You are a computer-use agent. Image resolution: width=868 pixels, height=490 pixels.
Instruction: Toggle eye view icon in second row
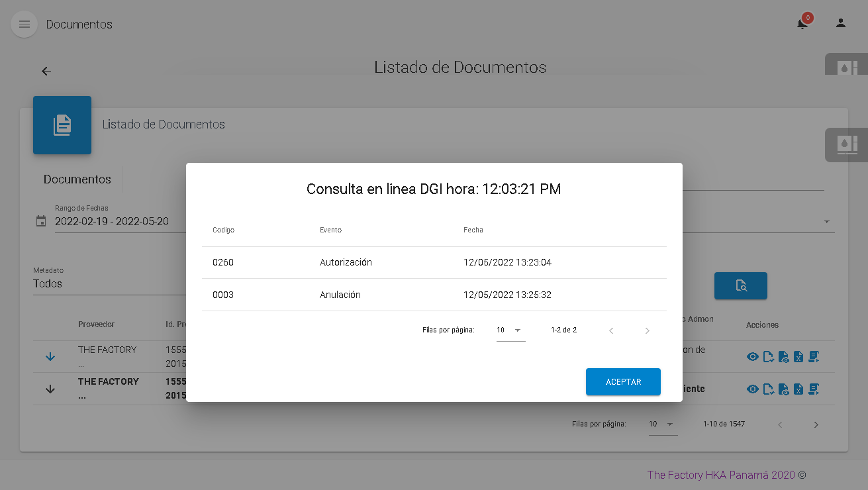pyautogui.click(x=753, y=389)
